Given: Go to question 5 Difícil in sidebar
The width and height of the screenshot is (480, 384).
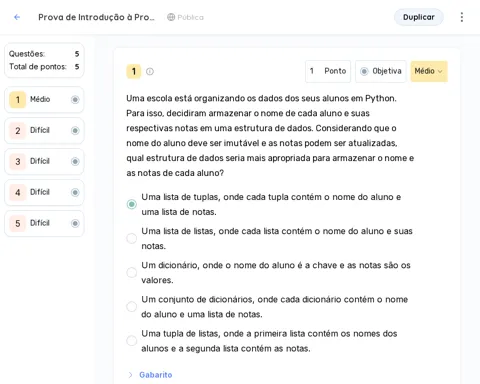Looking at the screenshot, I should 44,223.
